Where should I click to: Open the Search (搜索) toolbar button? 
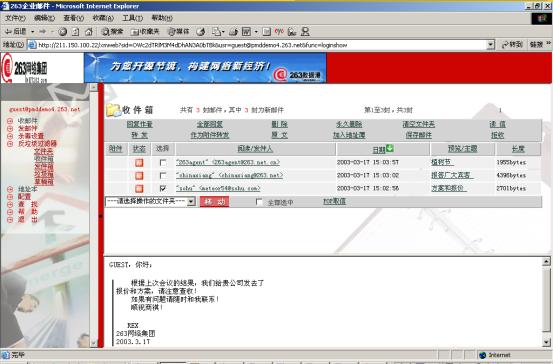pos(112,32)
